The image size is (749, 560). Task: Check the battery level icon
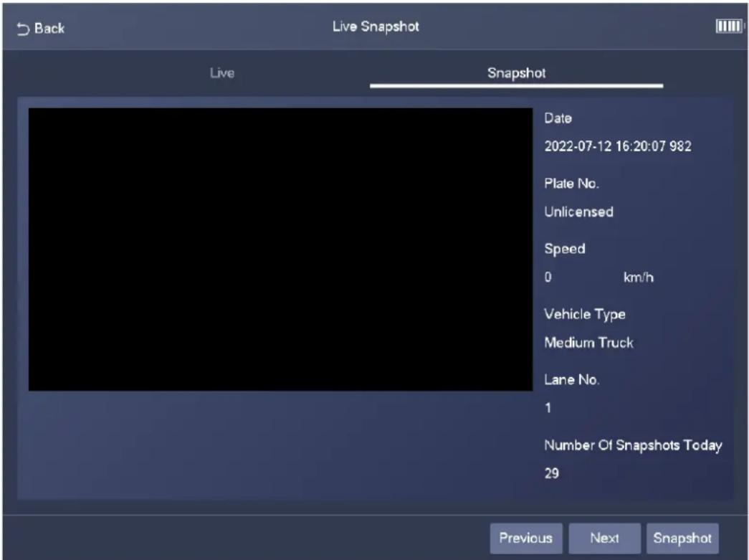(730, 27)
